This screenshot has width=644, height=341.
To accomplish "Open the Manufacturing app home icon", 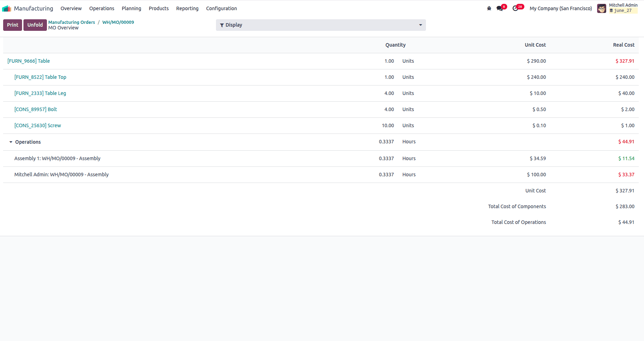I will pos(7,8).
